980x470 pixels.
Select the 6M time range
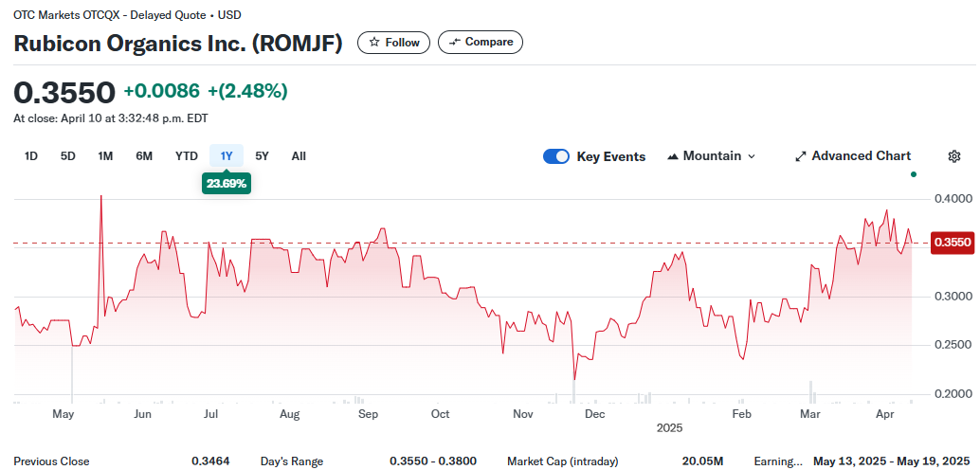coord(144,156)
